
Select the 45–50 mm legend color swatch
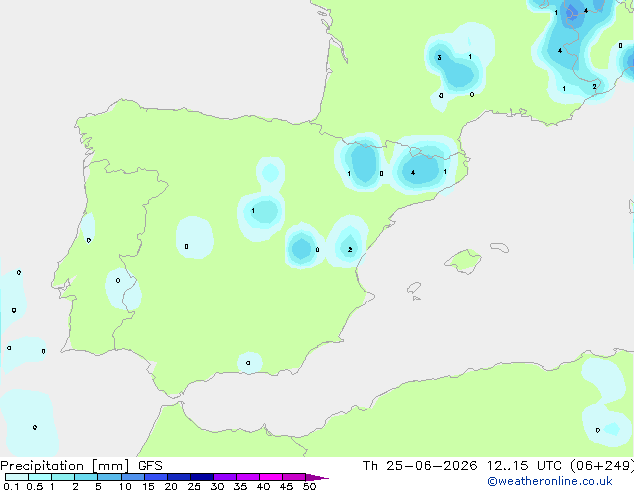coord(294,477)
